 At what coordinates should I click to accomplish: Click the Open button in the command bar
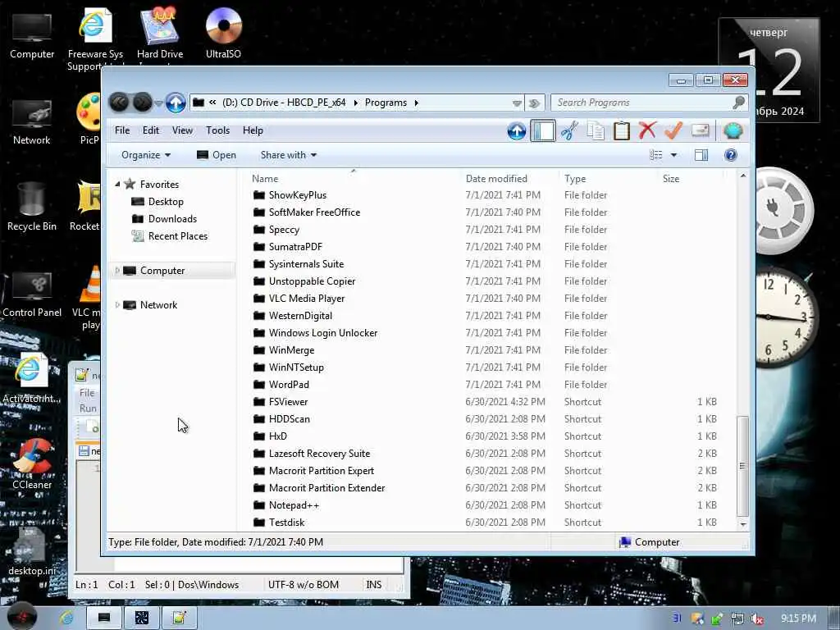pos(217,155)
